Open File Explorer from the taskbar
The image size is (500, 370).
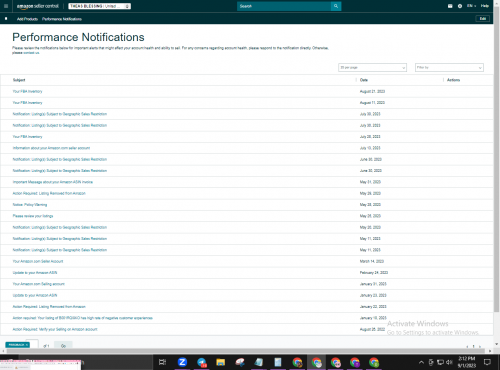point(221,362)
